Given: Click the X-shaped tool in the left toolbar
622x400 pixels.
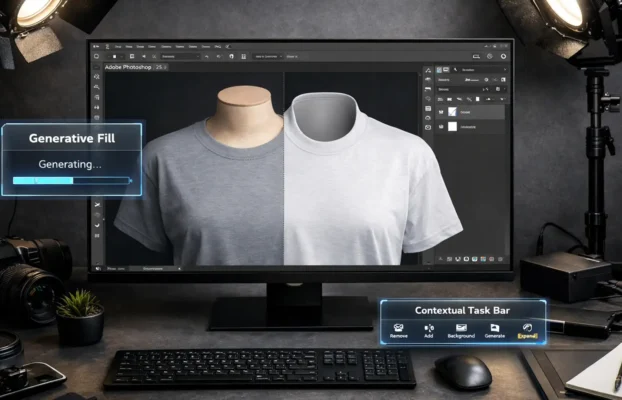Looking at the screenshot, I should [x=97, y=205].
